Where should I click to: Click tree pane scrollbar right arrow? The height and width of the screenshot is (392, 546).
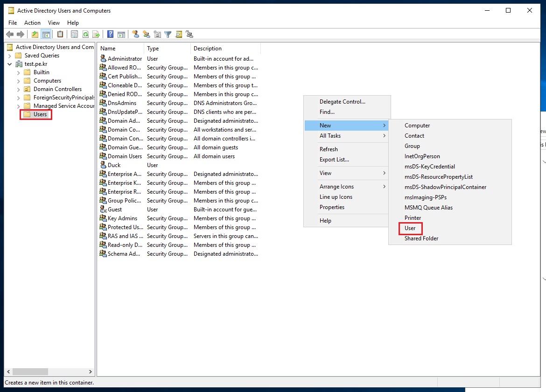pos(91,371)
